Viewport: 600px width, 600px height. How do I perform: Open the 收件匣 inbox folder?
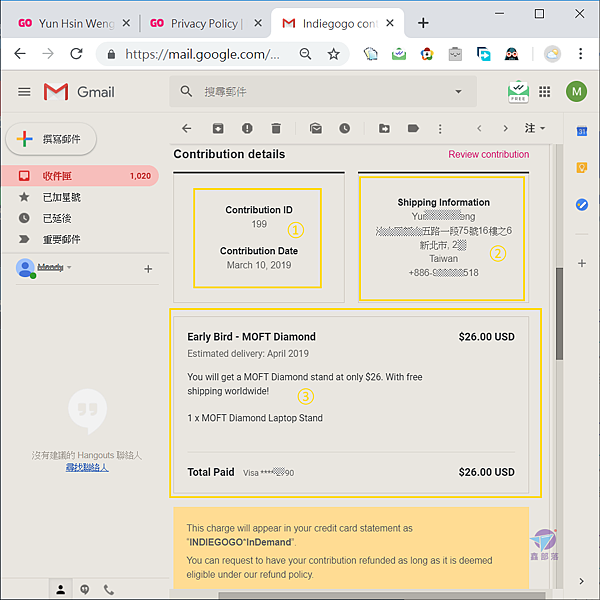pos(80,176)
